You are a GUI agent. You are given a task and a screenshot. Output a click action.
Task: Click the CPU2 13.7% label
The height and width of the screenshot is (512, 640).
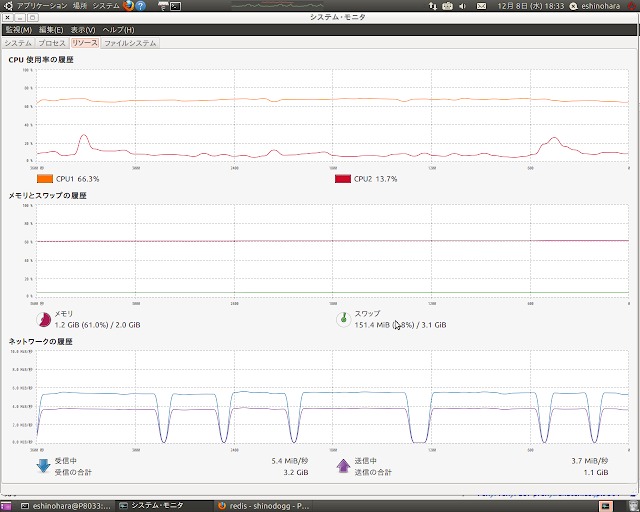tap(376, 179)
